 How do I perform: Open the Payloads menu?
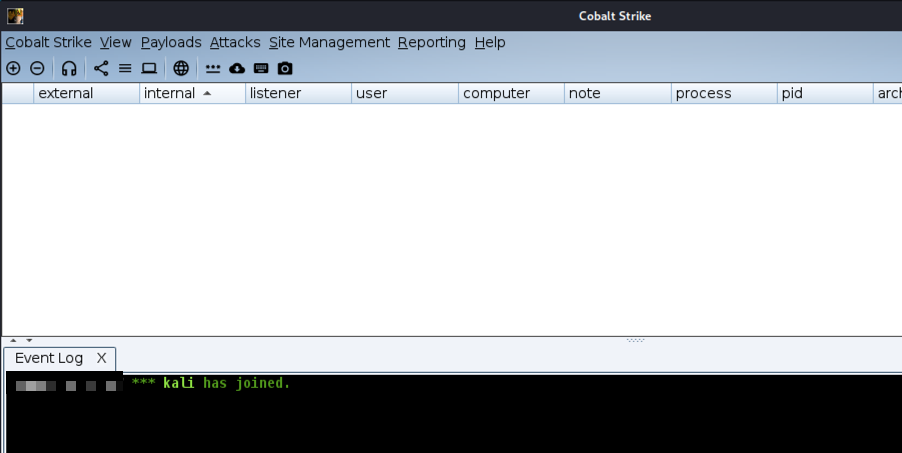point(171,43)
